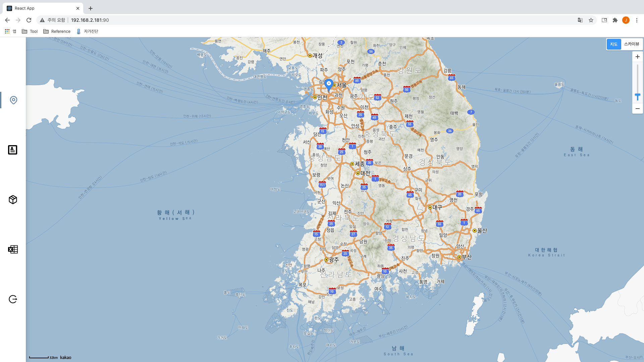The width and height of the screenshot is (644, 362).
Task: Switch map to 스카이뷰 view
Action: pos(631,44)
